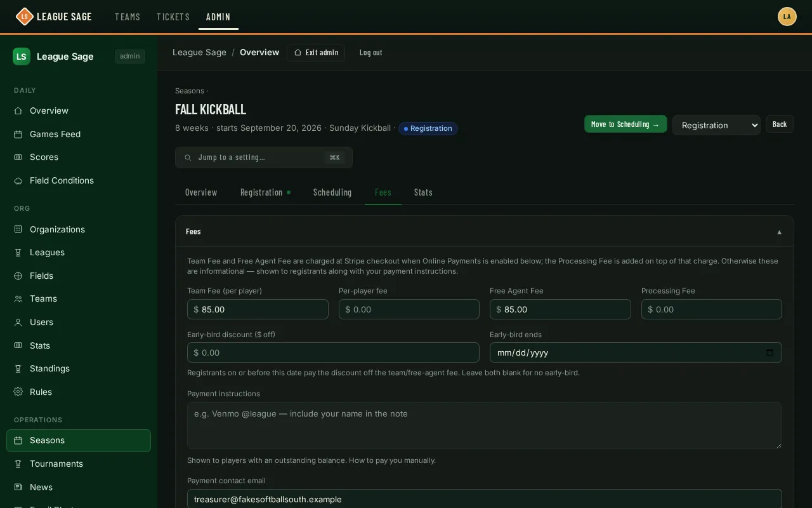This screenshot has height=508, width=812.
Task: Click the Payment contact email field
Action: point(485,499)
